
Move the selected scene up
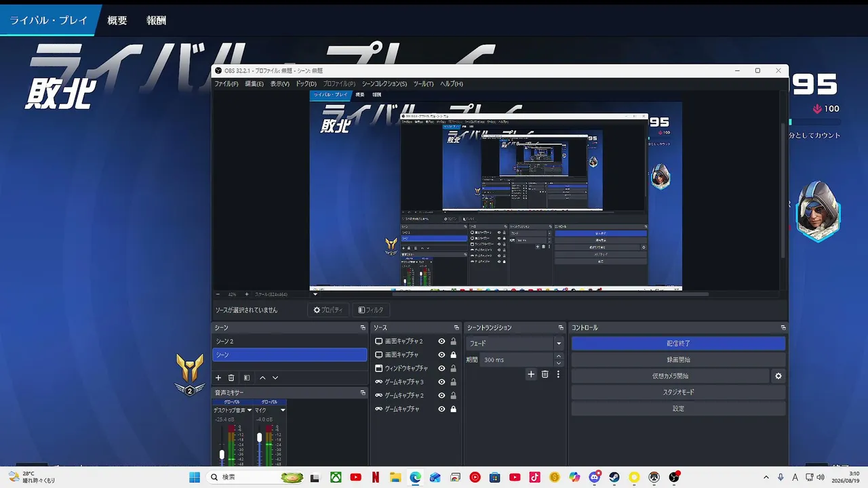[x=262, y=378]
